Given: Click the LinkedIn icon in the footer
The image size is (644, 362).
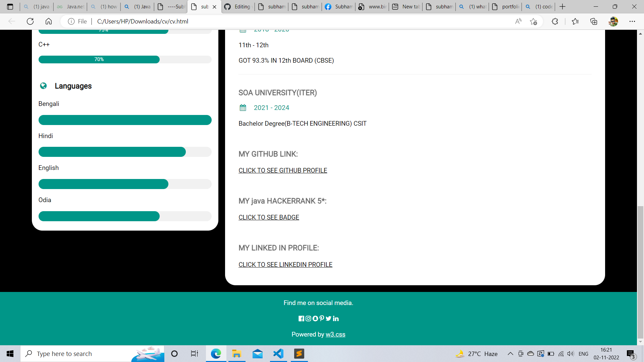Looking at the screenshot, I should [x=336, y=318].
